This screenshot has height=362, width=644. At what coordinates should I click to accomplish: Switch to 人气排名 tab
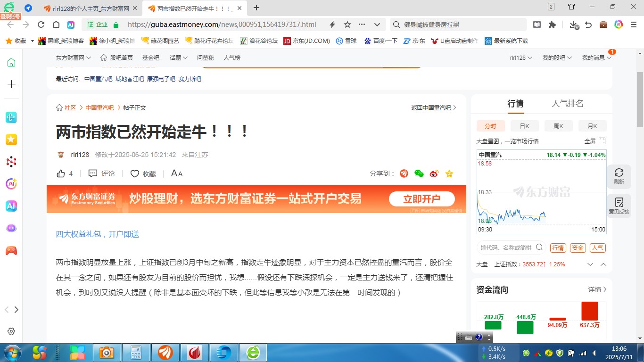[x=568, y=104]
